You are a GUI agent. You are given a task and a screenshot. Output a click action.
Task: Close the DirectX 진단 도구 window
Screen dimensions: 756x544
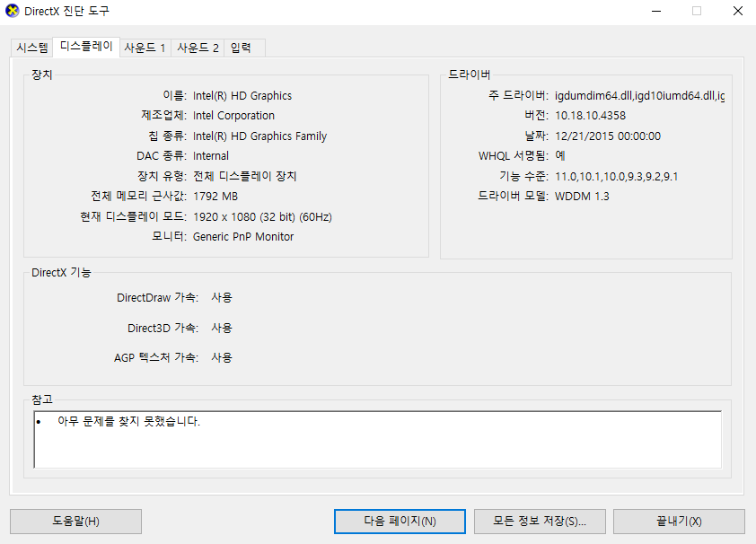(x=735, y=12)
